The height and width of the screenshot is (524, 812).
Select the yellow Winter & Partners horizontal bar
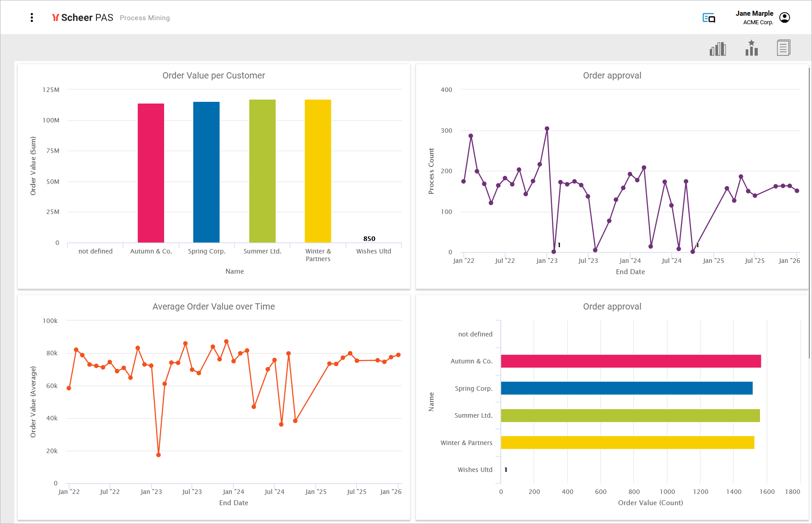coord(627,442)
